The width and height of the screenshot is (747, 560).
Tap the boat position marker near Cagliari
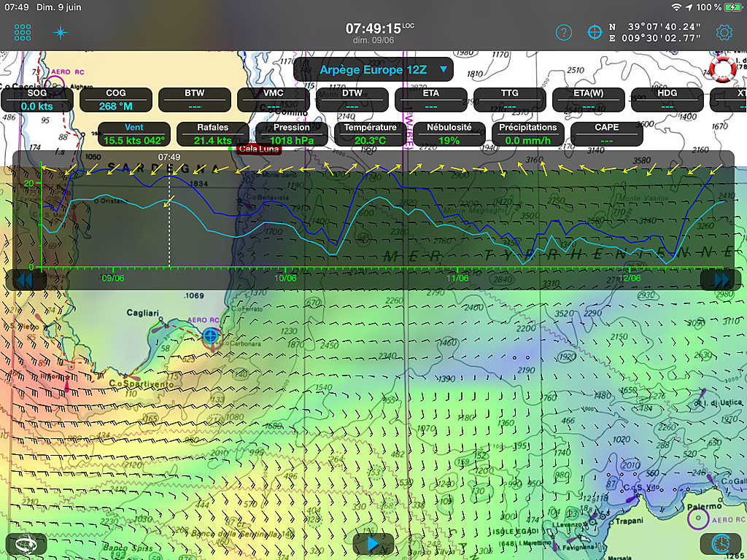tap(210, 335)
